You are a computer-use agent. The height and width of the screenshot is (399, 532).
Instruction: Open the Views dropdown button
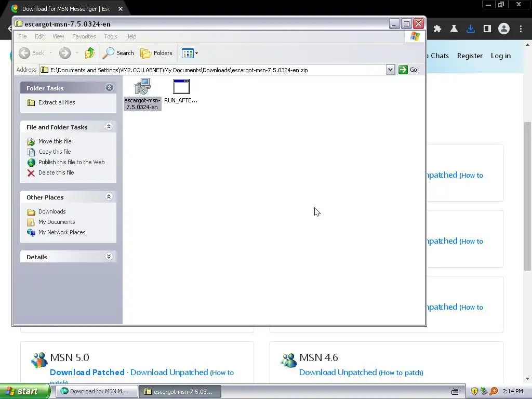pyautogui.click(x=190, y=53)
